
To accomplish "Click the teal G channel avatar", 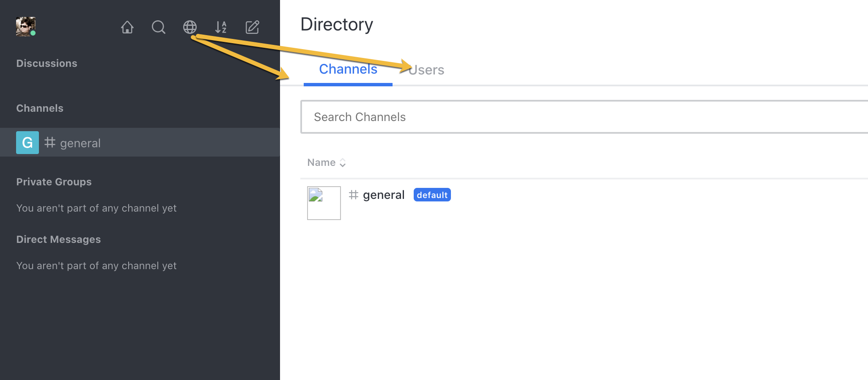I will pos(27,143).
